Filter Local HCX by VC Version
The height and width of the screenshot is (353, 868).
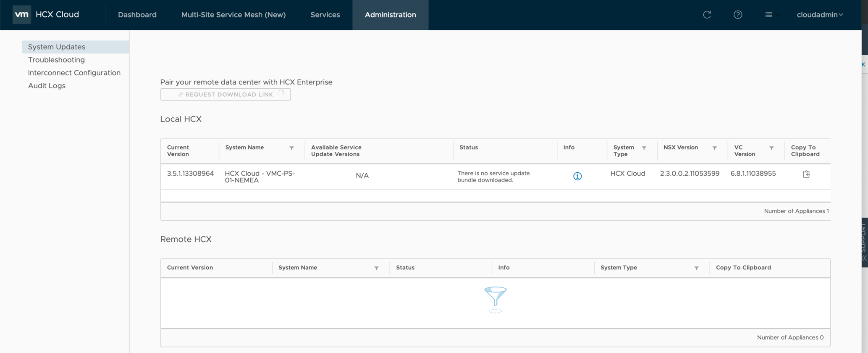[x=771, y=148]
